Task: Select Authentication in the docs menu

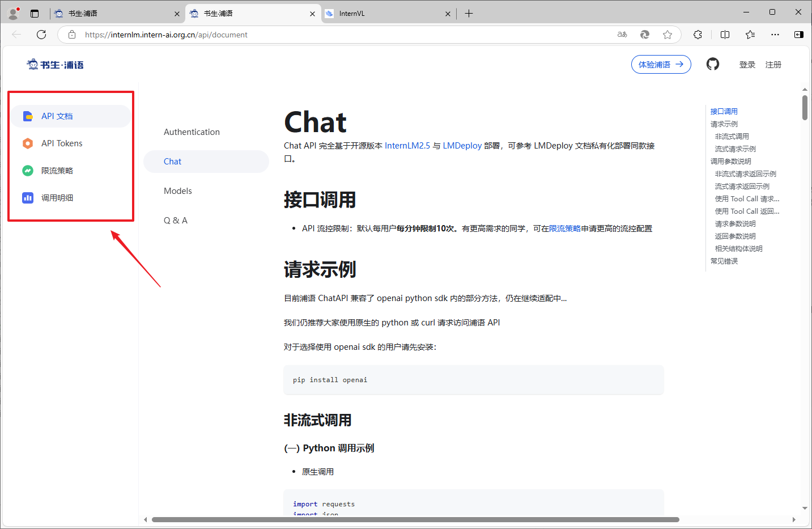Action: click(206, 132)
